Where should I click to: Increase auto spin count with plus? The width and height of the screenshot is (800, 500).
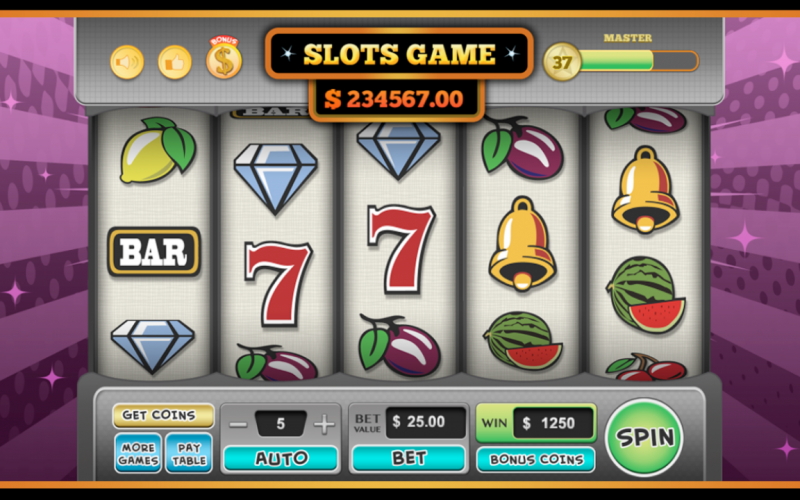coord(323,424)
